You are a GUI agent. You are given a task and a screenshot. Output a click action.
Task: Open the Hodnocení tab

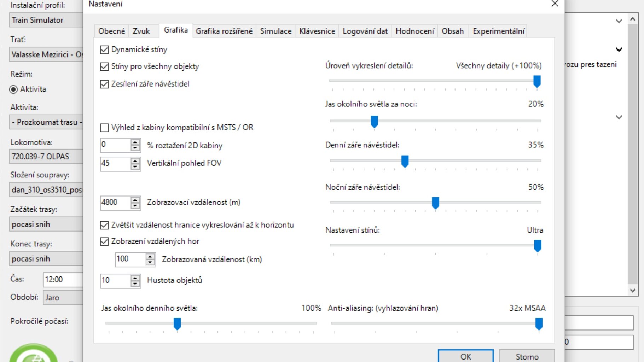click(414, 31)
